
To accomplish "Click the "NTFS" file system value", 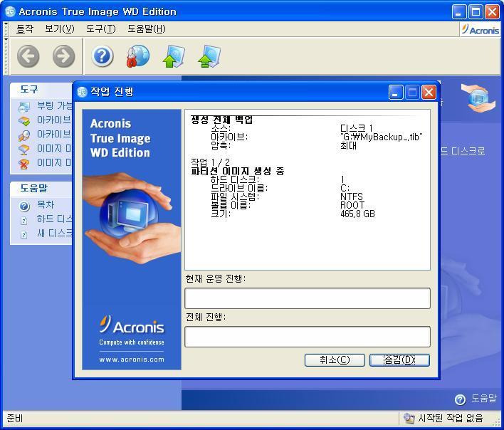I will (352, 196).
